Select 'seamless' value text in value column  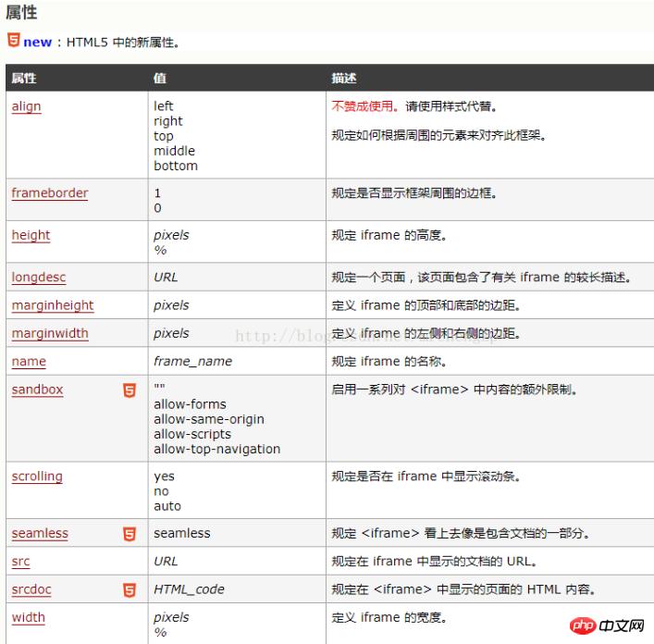click(x=182, y=533)
